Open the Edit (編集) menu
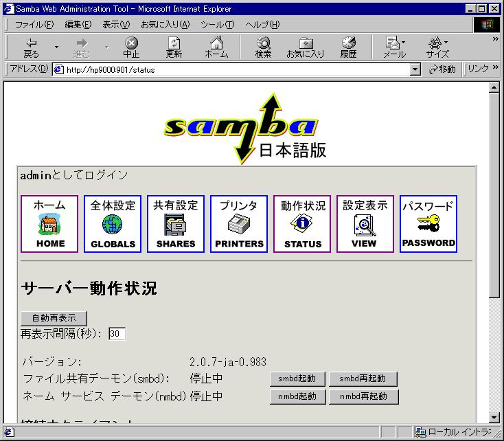This screenshot has width=504, height=441. tap(78, 25)
